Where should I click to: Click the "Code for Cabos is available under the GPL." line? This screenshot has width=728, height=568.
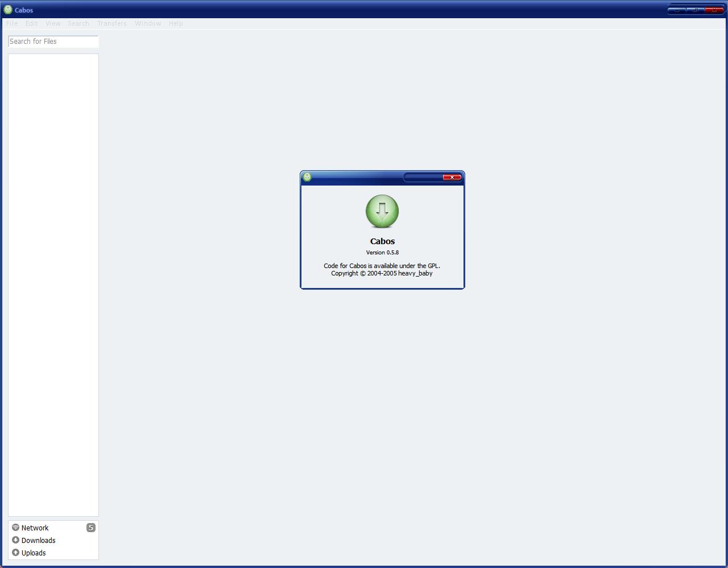[382, 266]
